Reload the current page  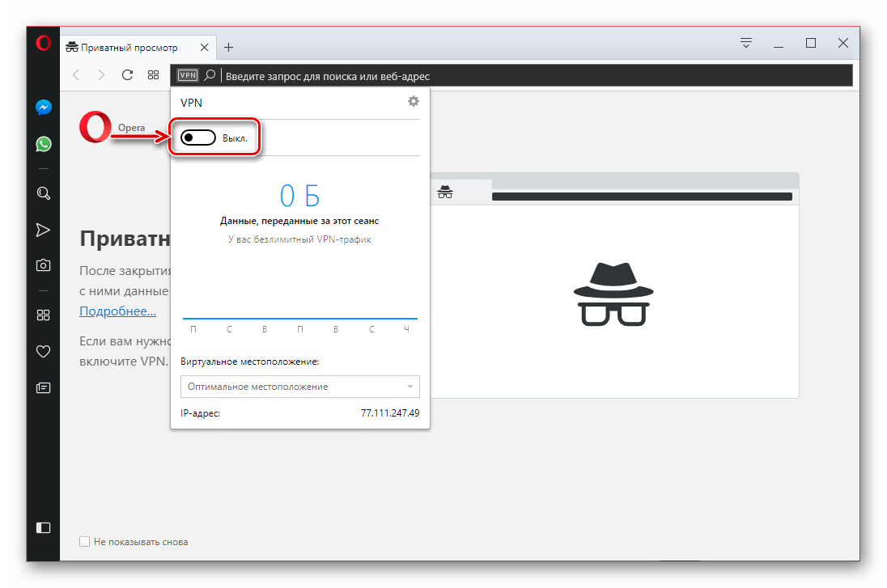[x=127, y=74]
